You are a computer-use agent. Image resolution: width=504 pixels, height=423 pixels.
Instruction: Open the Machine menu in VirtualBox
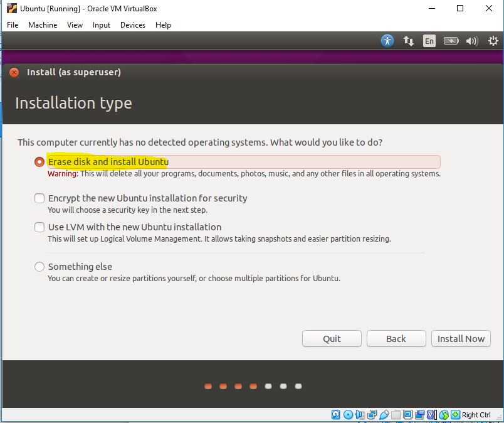point(43,25)
